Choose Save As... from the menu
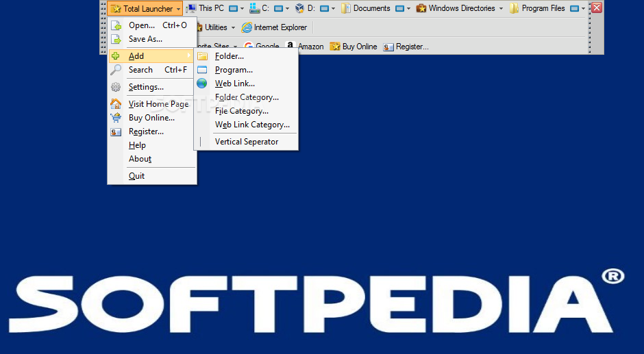Image resolution: width=644 pixels, height=354 pixels. click(152, 39)
